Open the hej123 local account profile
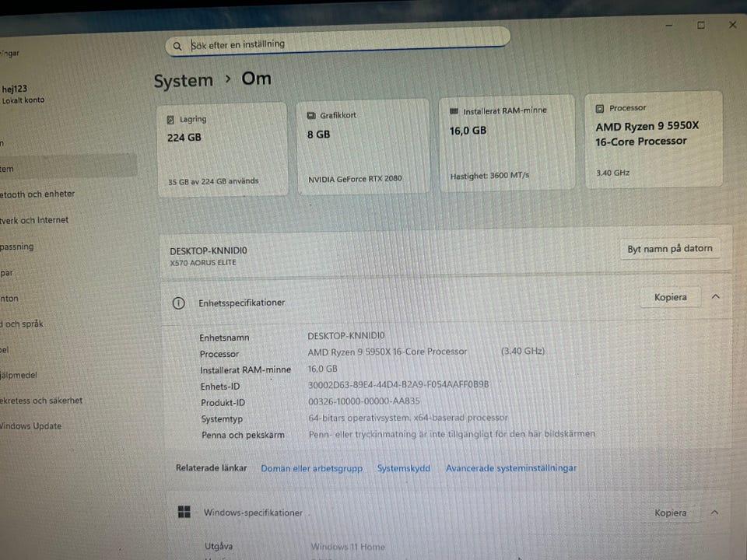Screen dimensions: 747x560 click(23, 94)
